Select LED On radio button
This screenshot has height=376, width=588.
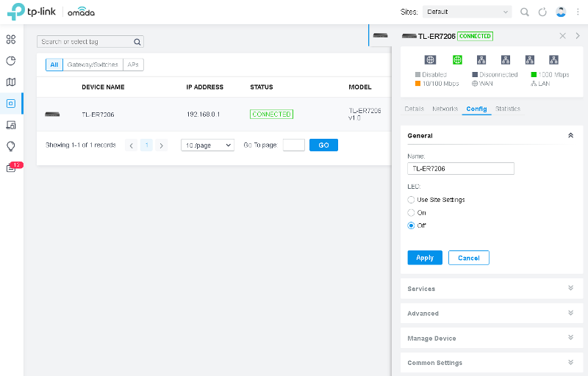(x=411, y=213)
